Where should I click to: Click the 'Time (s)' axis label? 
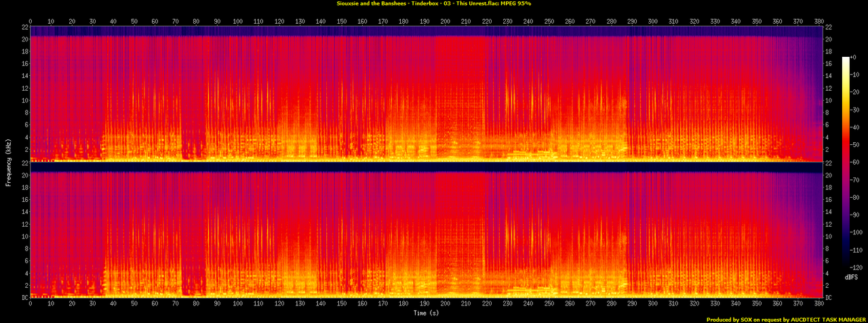click(x=427, y=314)
